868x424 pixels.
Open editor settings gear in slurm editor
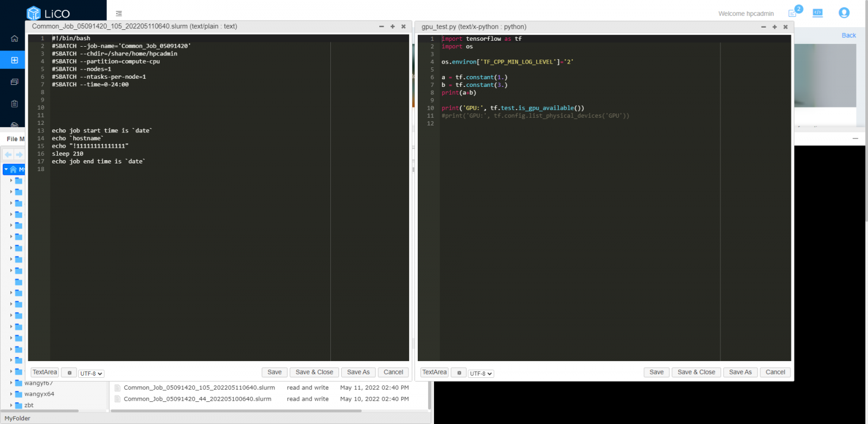[69, 373]
